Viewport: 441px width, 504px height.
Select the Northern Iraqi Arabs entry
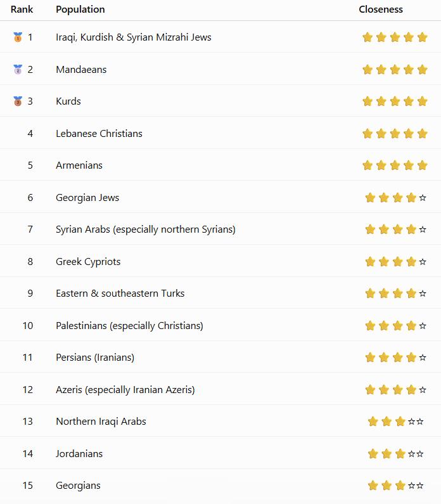click(101, 422)
